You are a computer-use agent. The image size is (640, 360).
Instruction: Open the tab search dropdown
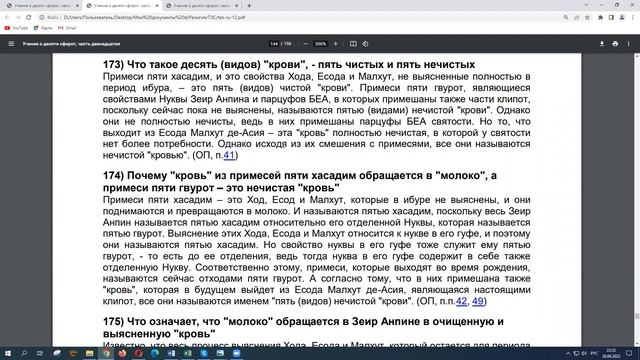[x=586, y=5]
